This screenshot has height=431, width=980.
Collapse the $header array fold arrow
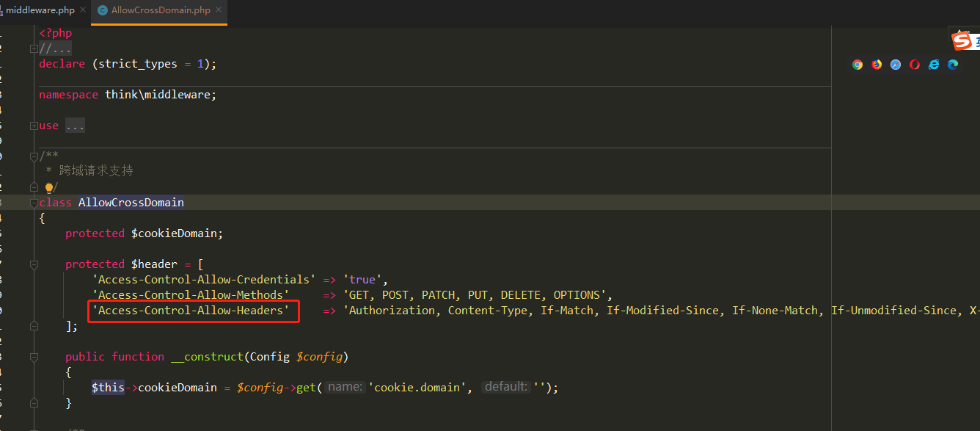point(34,264)
